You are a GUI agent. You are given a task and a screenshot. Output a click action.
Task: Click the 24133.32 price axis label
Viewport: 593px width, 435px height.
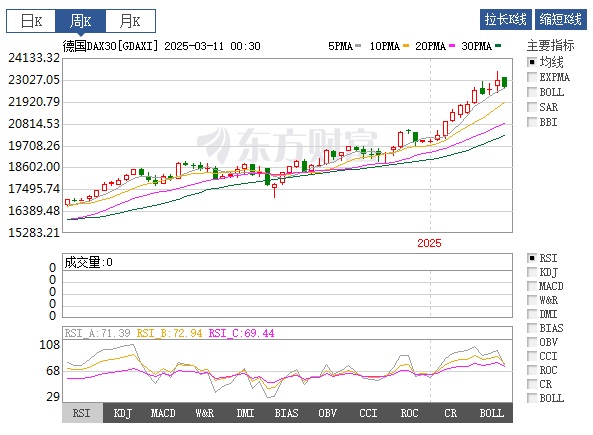[x=34, y=58]
